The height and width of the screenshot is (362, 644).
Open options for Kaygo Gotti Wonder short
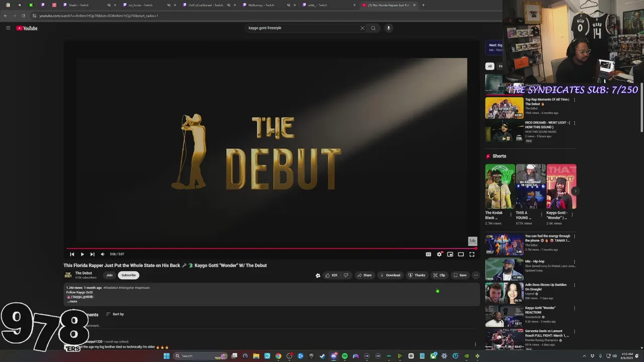pyautogui.click(x=573, y=214)
